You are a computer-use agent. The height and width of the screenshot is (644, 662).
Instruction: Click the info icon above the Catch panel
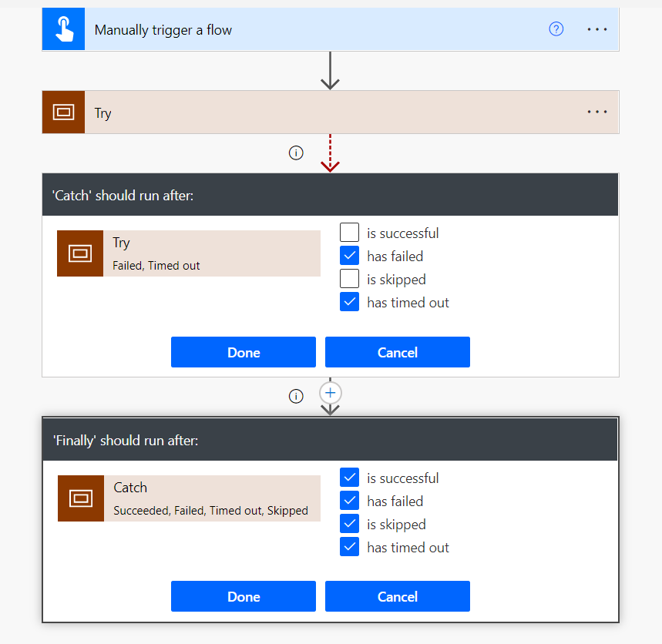click(296, 153)
